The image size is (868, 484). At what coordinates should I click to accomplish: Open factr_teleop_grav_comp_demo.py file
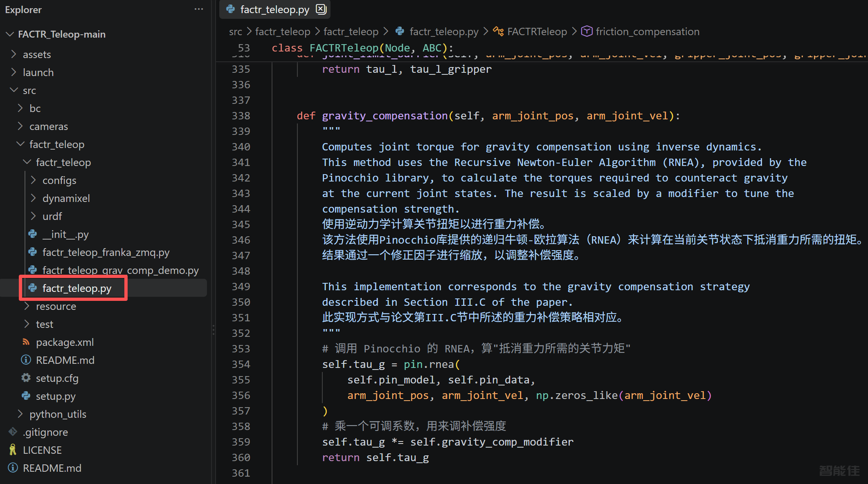point(121,270)
